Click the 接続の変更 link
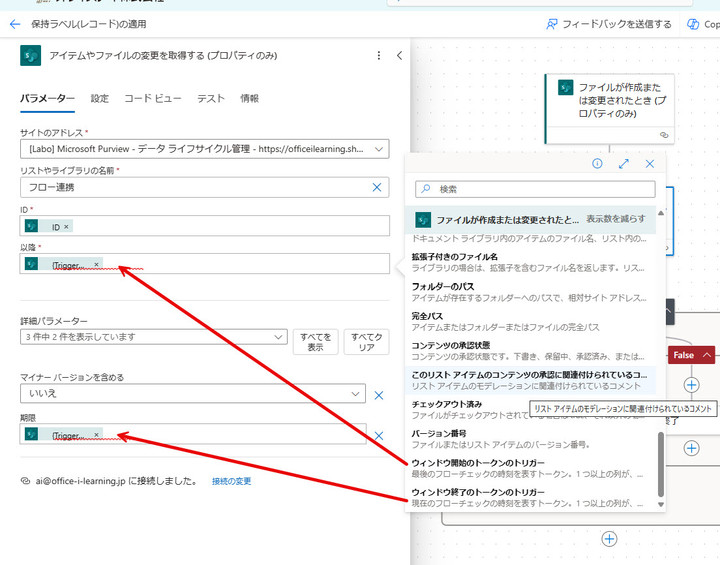The width and height of the screenshot is (720, 565). 231,481
